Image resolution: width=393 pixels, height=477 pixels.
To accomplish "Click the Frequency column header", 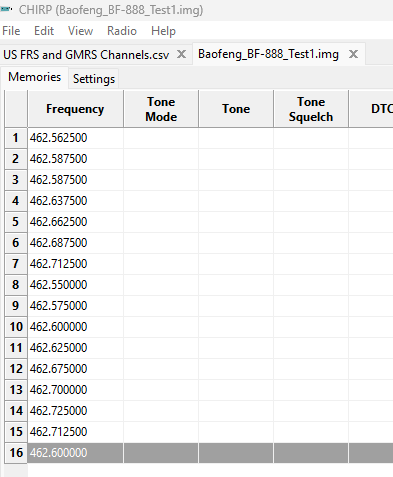I will (75, 109).
